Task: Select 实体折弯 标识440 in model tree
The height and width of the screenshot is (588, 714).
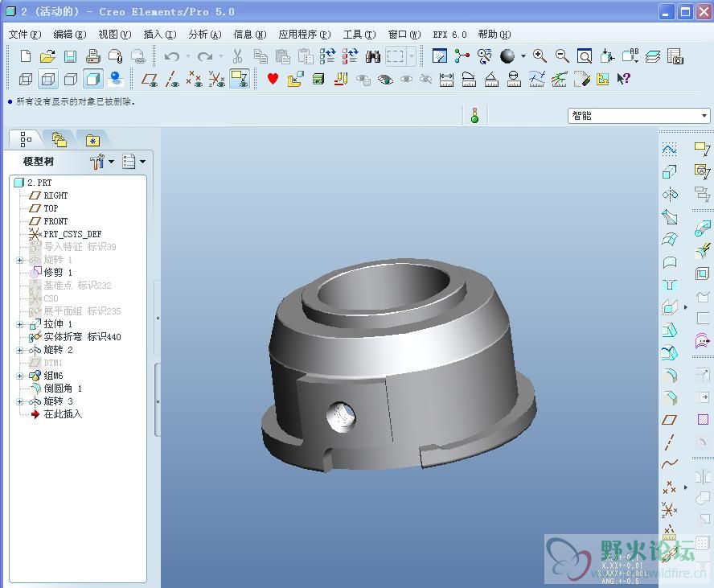Action: click(83, 337)
